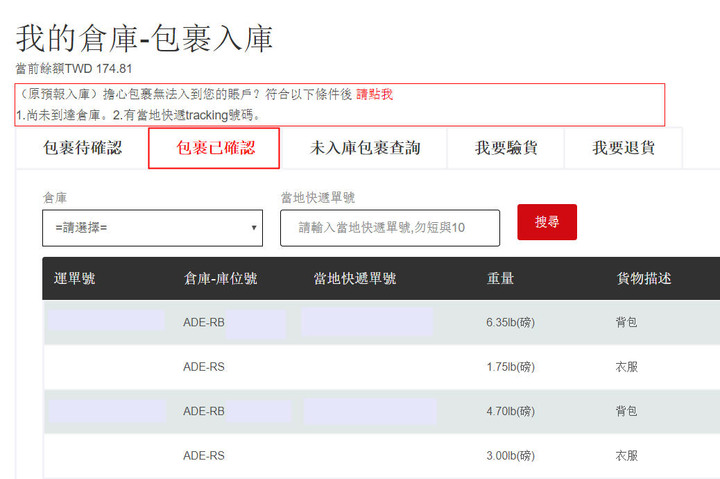Switch to 未入庫包裹查詢 tab
720x479 pixels.
coord(365,148)
